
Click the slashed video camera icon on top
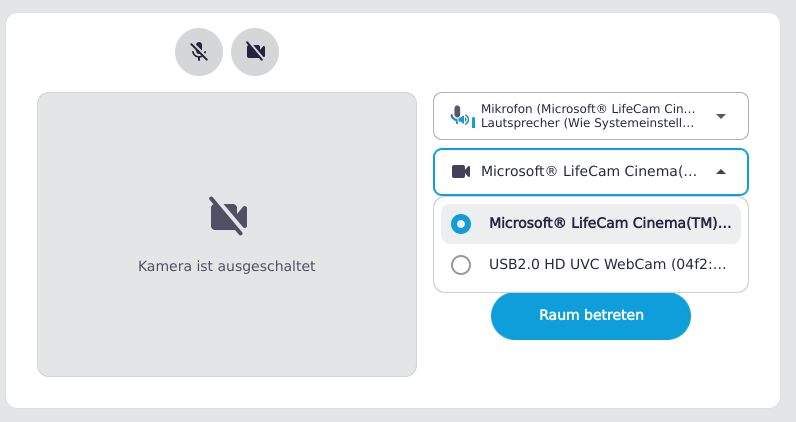click(x=255, y=52)
